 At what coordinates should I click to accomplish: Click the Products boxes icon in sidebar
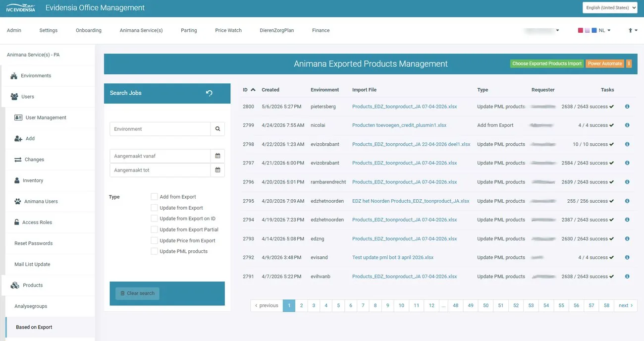pos(15,285)
